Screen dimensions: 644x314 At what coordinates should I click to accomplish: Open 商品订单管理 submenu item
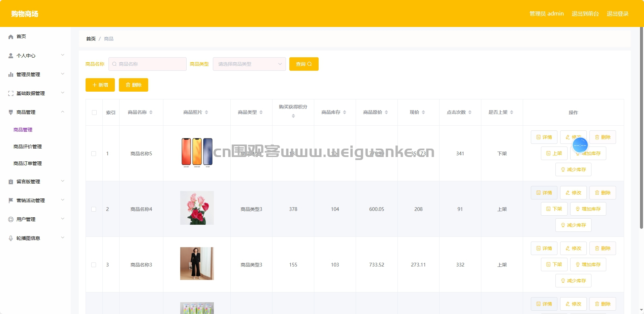coord(28,163)
